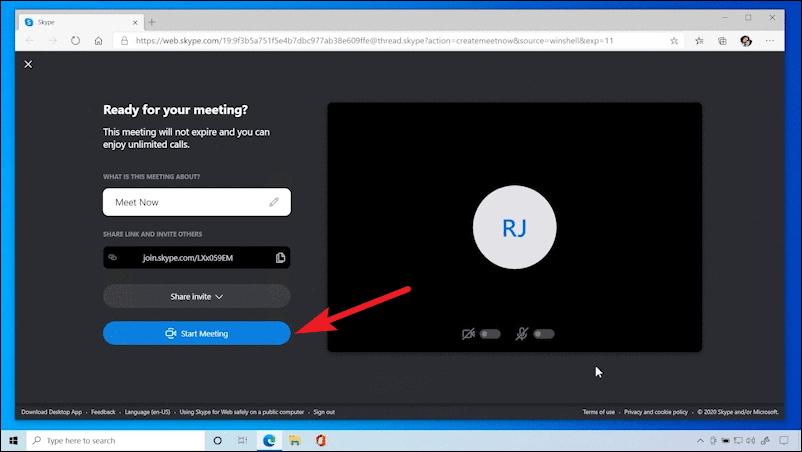
Task: Open Privacy and cookie policy link
Action: pos(656,412)
